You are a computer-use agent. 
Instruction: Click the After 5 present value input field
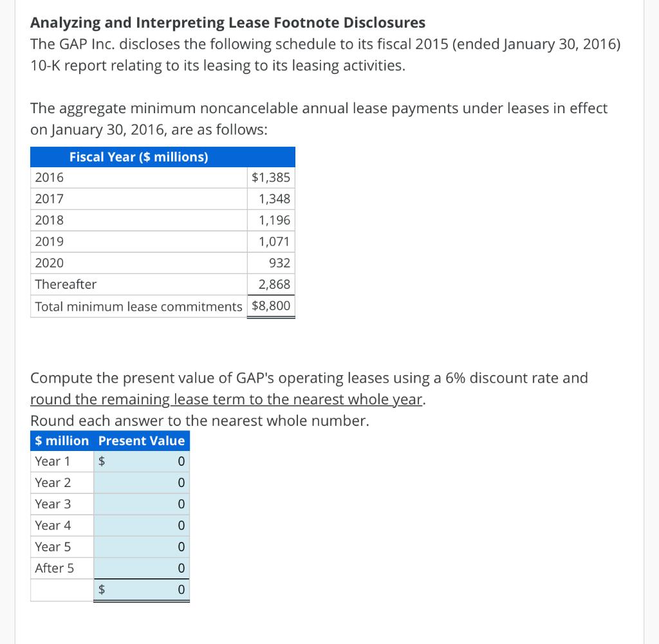tap(142, 568)
